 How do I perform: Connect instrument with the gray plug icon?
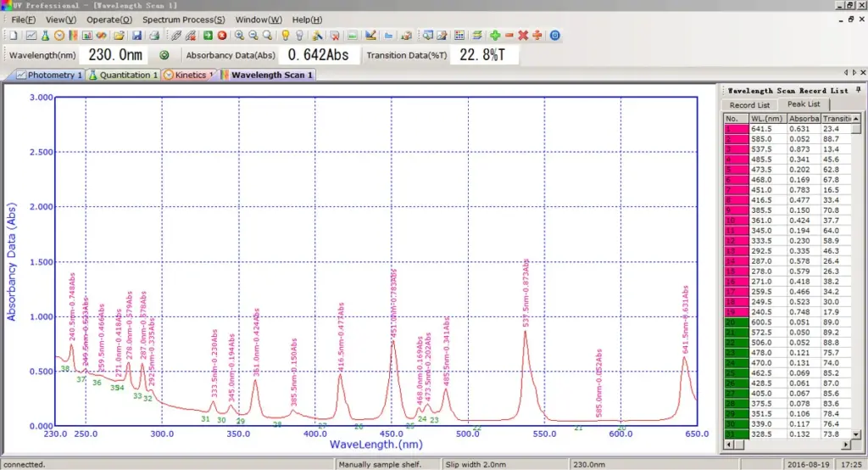click(176, 36)
